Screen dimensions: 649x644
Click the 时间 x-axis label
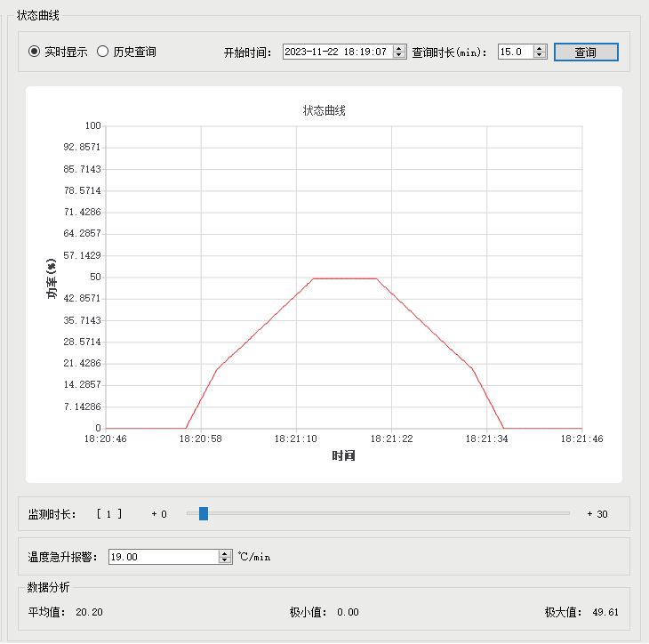pyautogui.click(x=344, y=456)
